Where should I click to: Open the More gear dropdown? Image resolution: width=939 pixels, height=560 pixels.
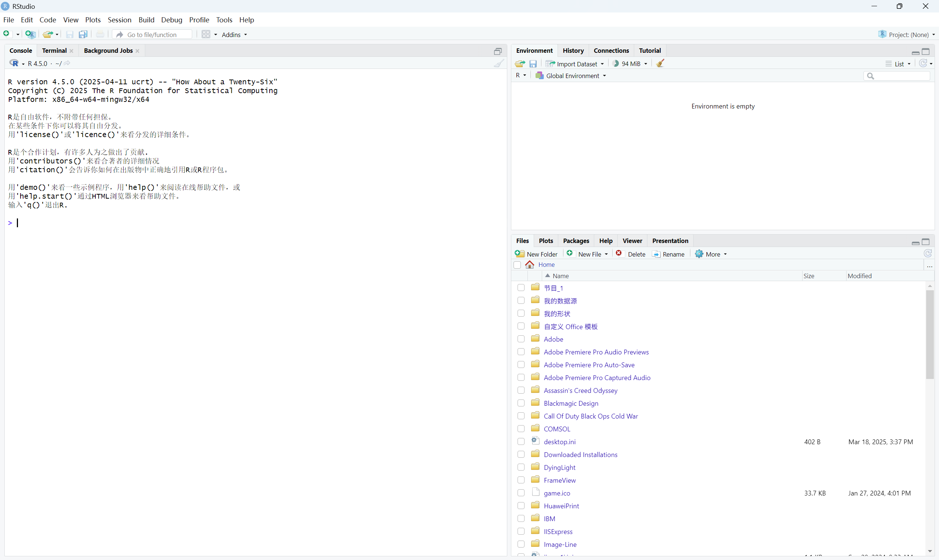tap(711, 254)
